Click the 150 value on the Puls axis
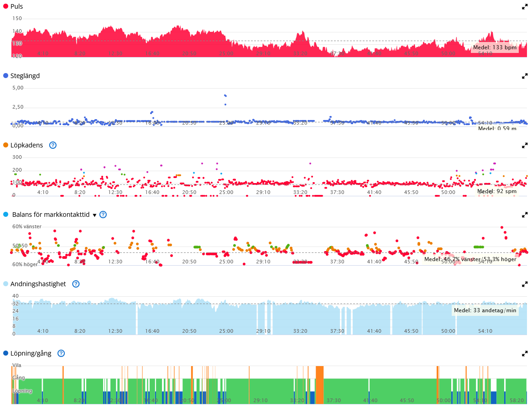Image resolution: width=532 pixels, height=409 pixels. click(x=17, y=18)
